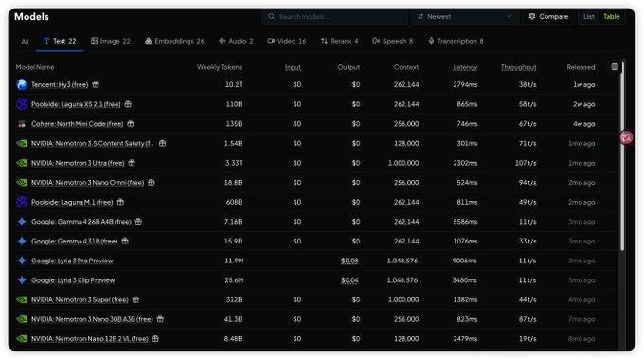Select the All models tab

click(x=25, y=41)
